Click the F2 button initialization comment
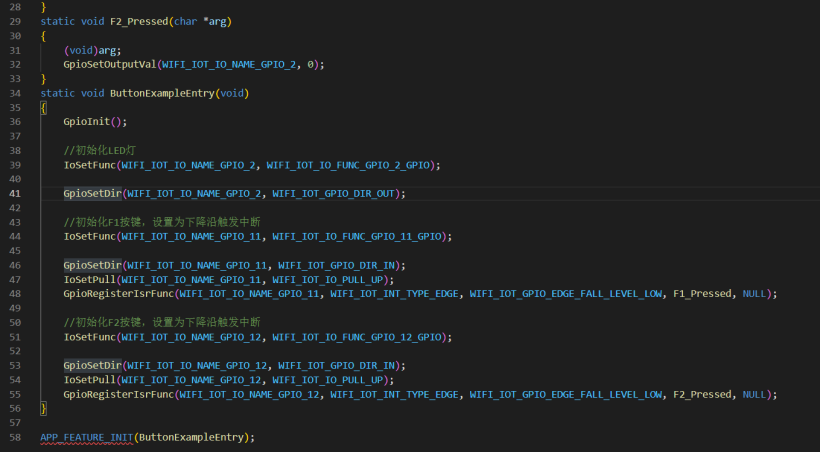 click(x=161, y=323)
